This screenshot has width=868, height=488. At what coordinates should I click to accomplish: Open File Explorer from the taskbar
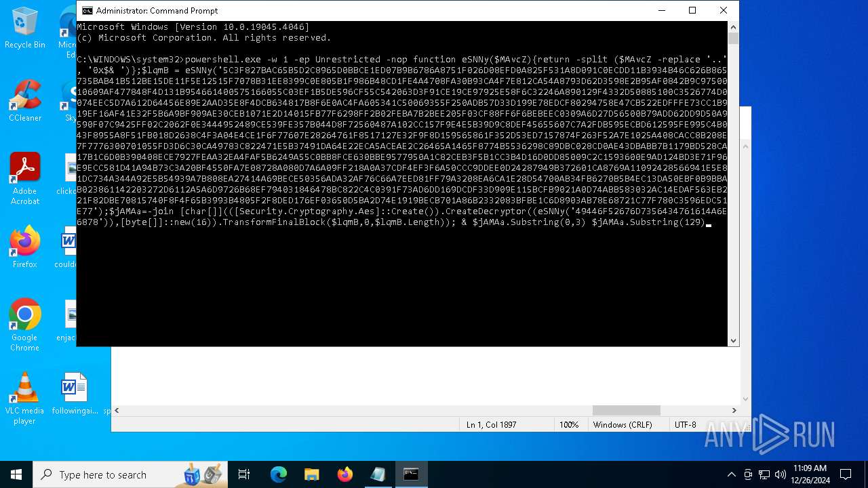click(x=311, y=474)
